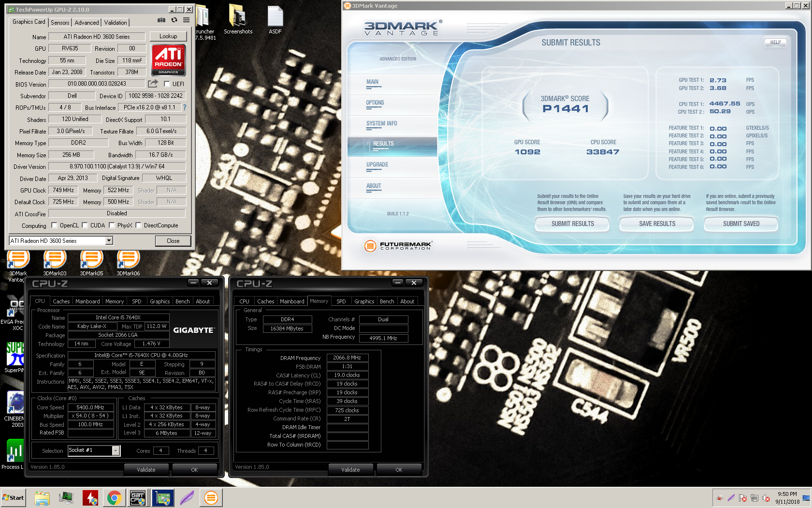Toggle the OpenCL checkbox
812x508 pixels.
(x=54, y=225)
